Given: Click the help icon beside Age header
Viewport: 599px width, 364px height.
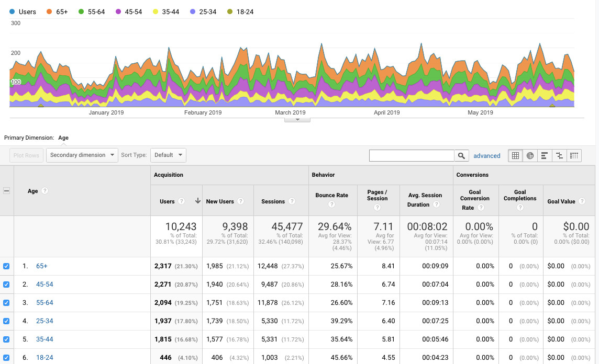Looking at the screenshot, I should coord(45,191).
